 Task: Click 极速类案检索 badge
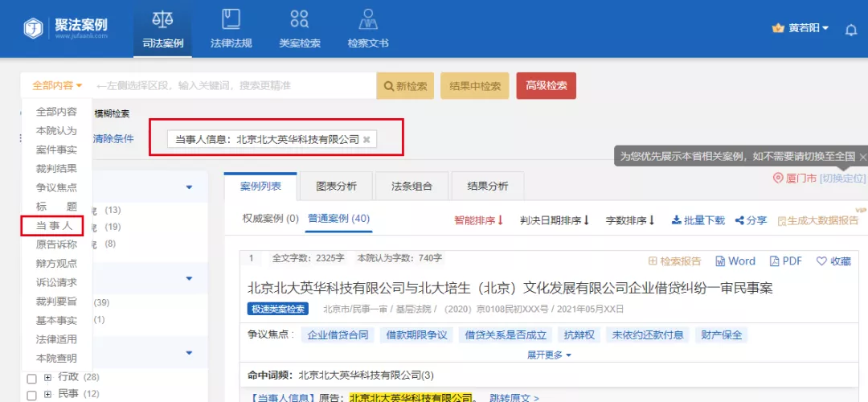pos(278,309)
